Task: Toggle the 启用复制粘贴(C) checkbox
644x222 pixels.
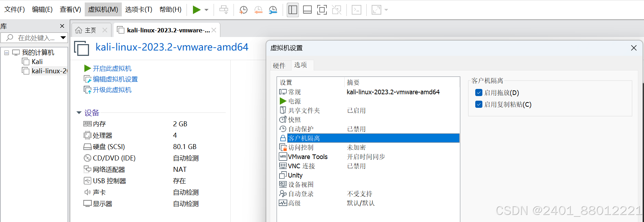Action: pyautogui.click(x=479, y=105)
